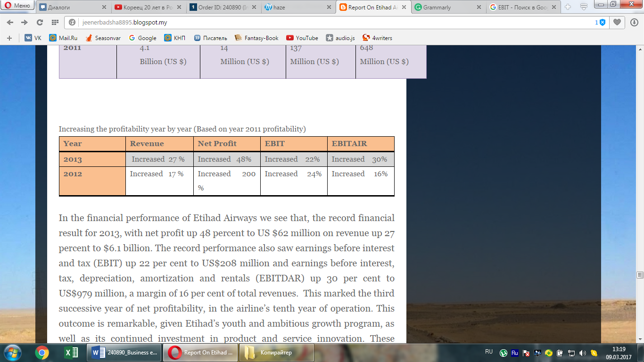Switch to the haze tab

tap(297, 7)
